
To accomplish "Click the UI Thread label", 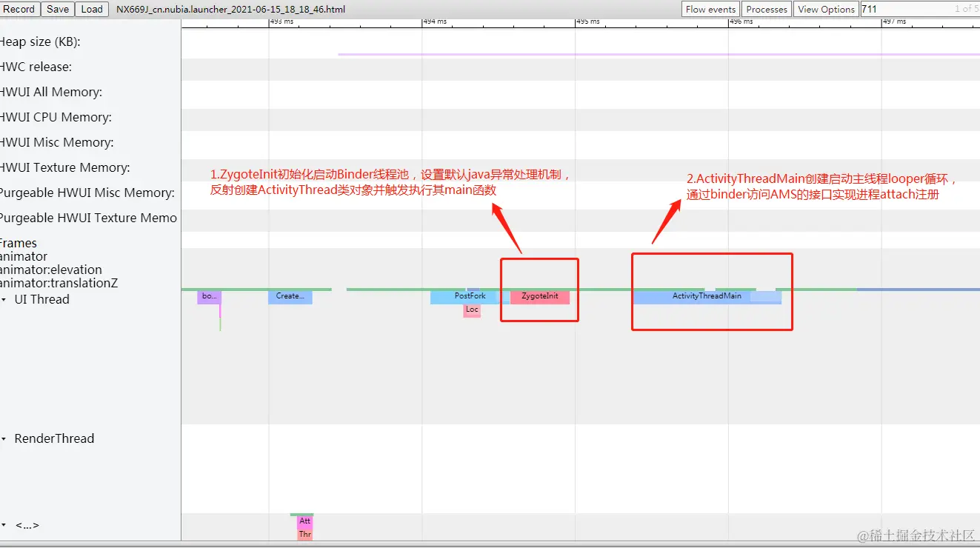I will pyautogui.click(x=41, y=300).
